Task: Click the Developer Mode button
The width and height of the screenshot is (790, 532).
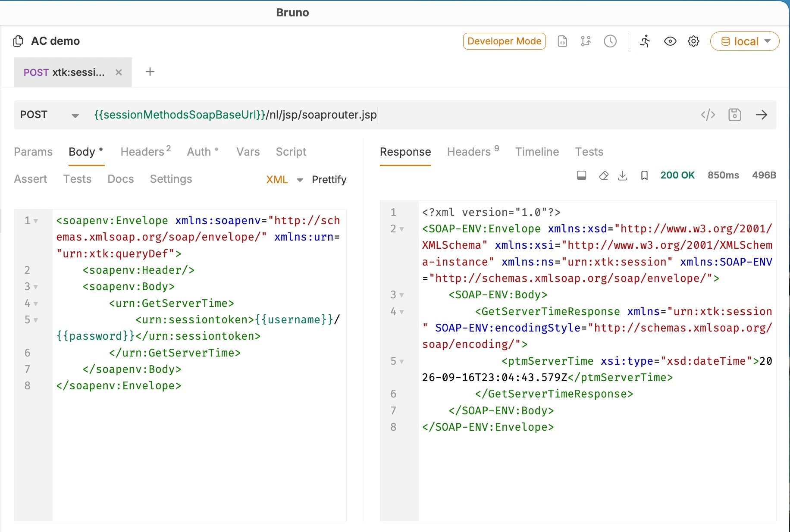Action: (504, 41)
